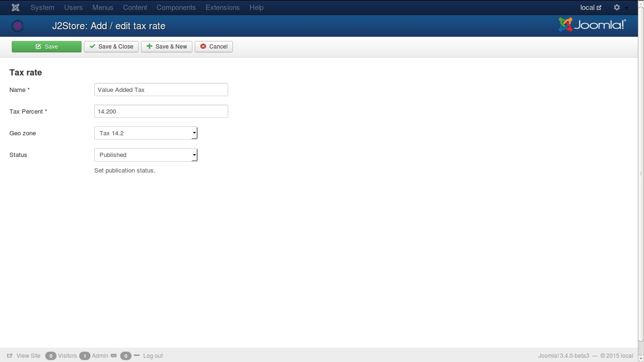Cancel editing the tax rate

click(214, 47)
